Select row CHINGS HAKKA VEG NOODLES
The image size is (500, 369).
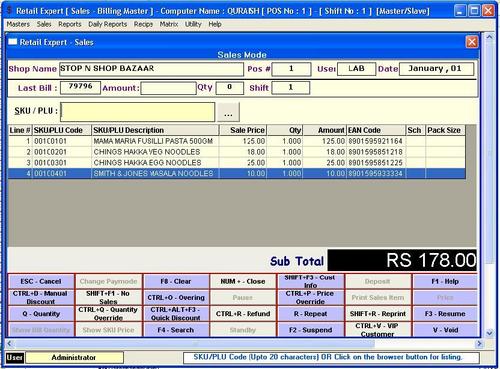(x=237, y=152)
